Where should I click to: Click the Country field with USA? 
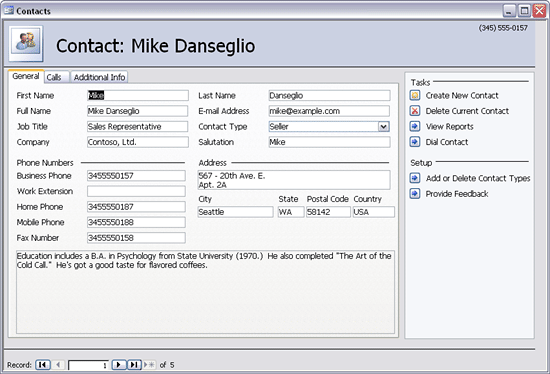click(373, 212)
